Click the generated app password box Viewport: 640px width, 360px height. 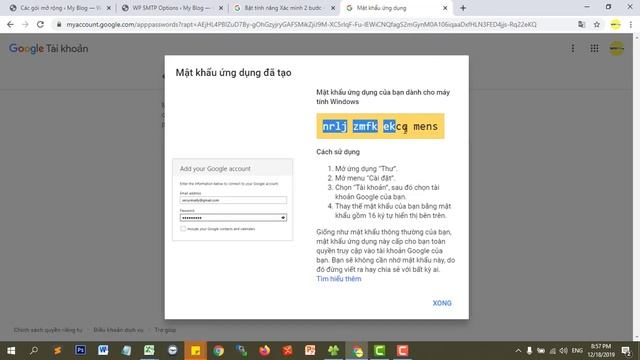380,126
